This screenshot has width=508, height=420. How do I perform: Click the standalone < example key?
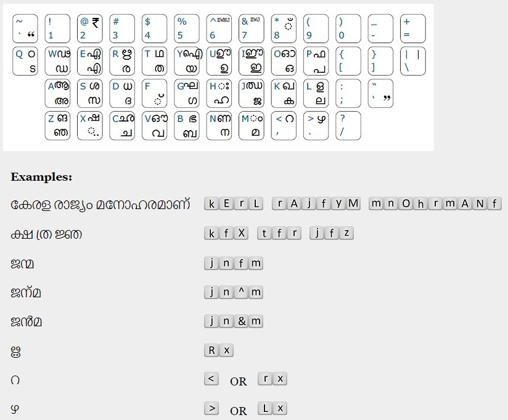click(x=211, y=379)
